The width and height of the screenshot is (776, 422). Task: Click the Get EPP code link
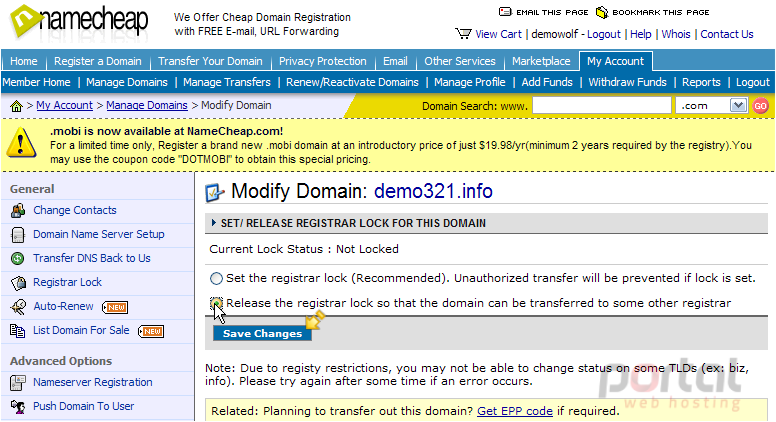click(515, 411)
